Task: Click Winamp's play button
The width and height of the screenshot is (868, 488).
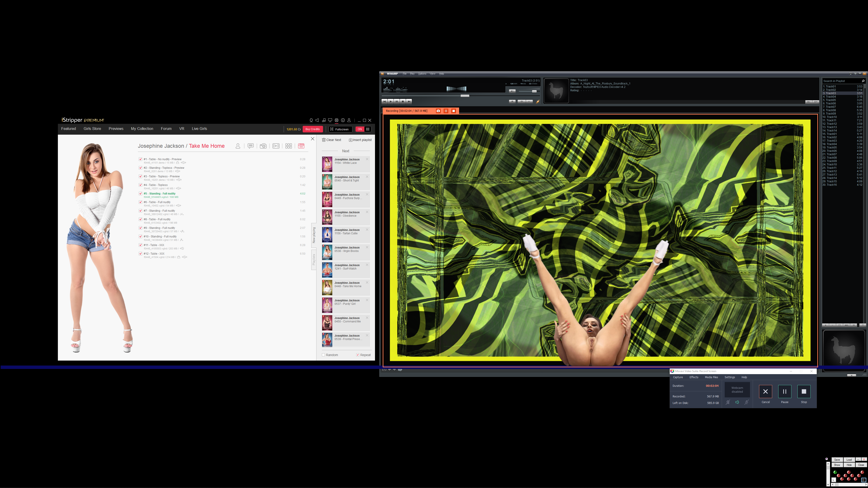Action: pyautogui.click(x=391, y=101)
